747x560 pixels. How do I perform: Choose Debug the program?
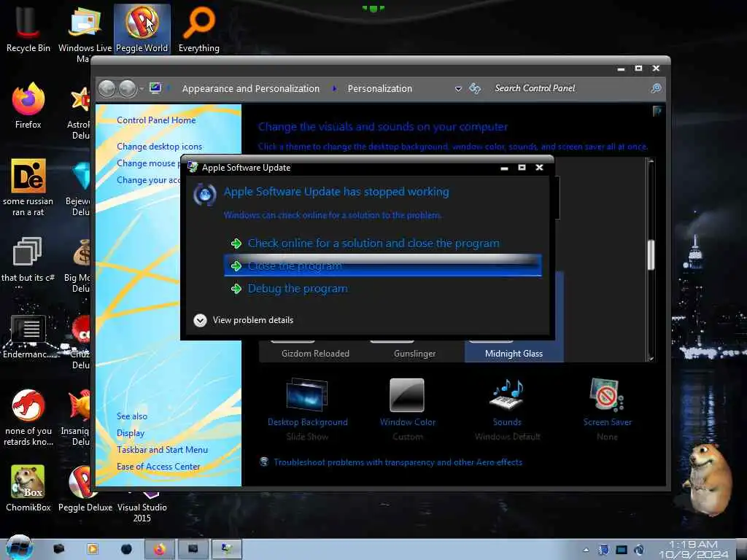(382, 289)
